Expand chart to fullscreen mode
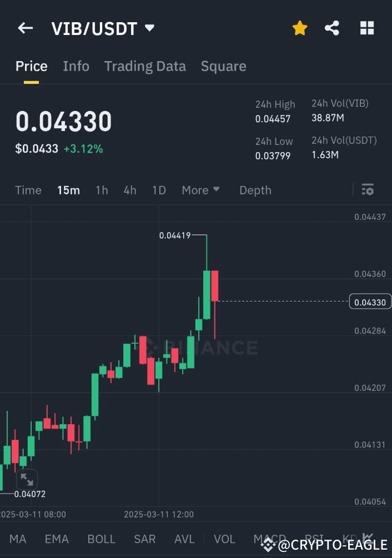Image resolution: width=392 pixels, height=558 pixels. pyautogui.click(x=27, y=479)
